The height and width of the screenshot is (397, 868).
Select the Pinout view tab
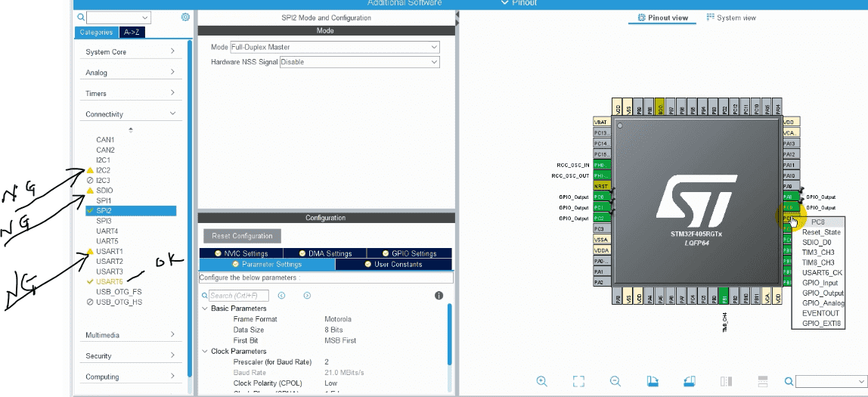[x=662, y=17]
